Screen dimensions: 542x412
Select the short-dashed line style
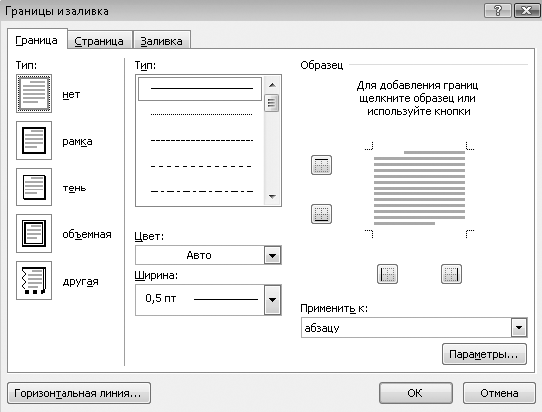201,140
